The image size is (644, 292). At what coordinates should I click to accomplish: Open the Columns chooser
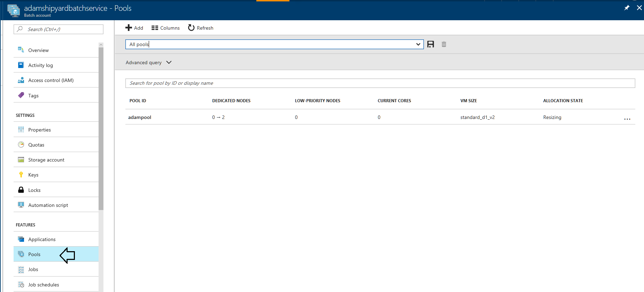[x=165, y=28]
